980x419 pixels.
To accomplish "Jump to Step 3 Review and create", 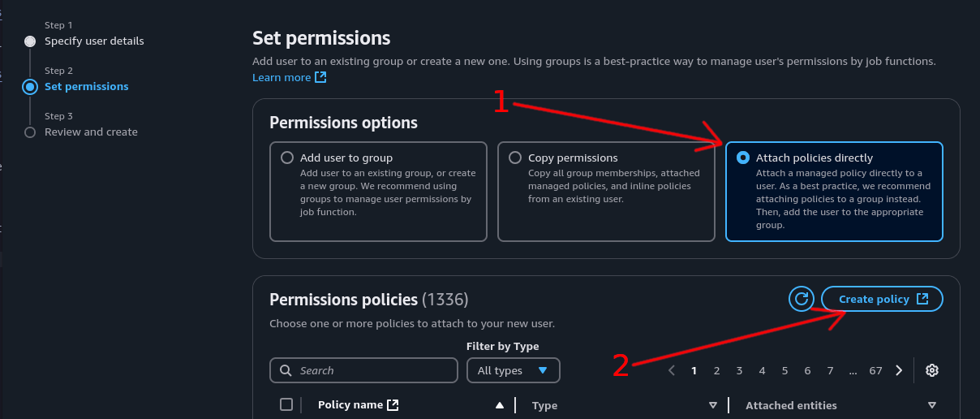I will tap(91, 132).
